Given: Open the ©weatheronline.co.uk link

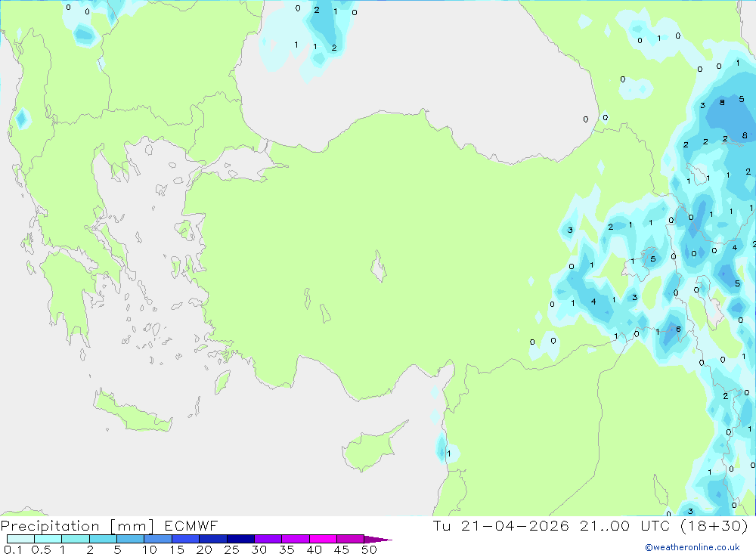Looking at the screenshot, I should coord(692,547).
